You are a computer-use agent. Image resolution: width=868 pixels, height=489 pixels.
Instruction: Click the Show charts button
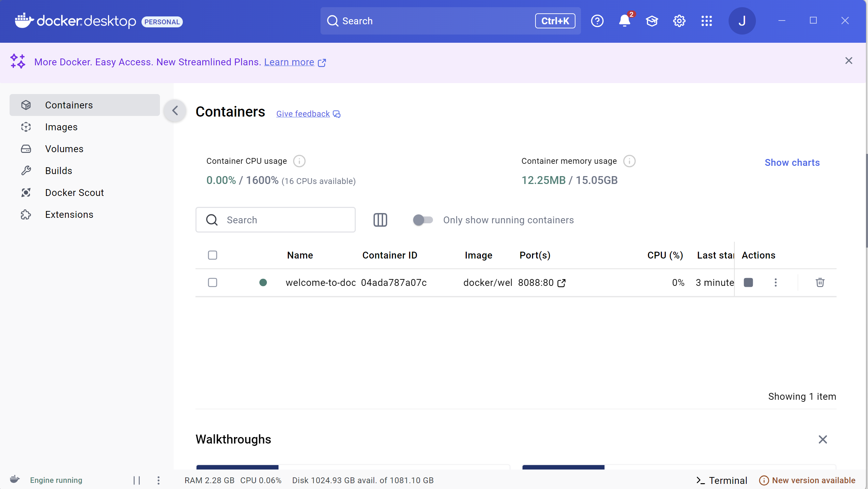click(792, 162)
